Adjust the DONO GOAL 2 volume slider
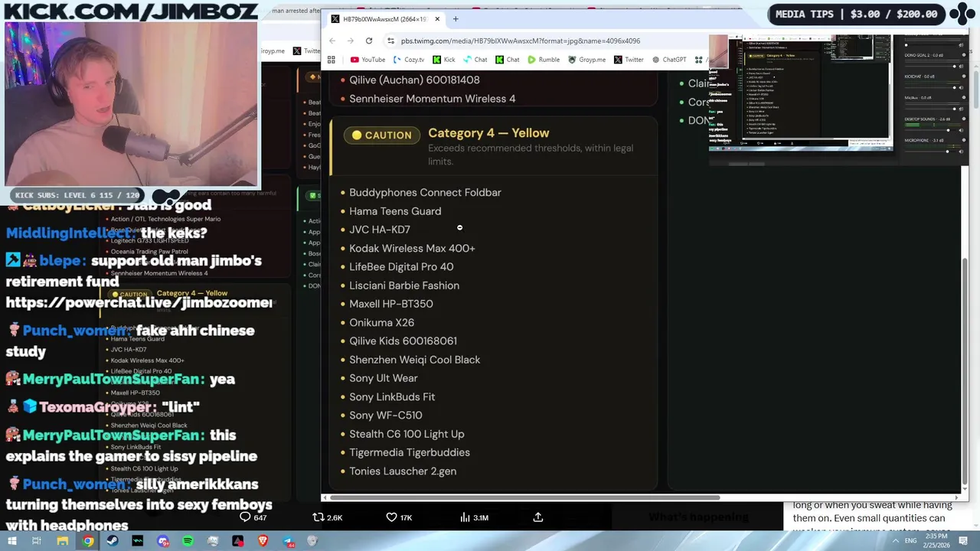Image resolution: width=980 pixels, height=551 pixels. click(930, 67)
